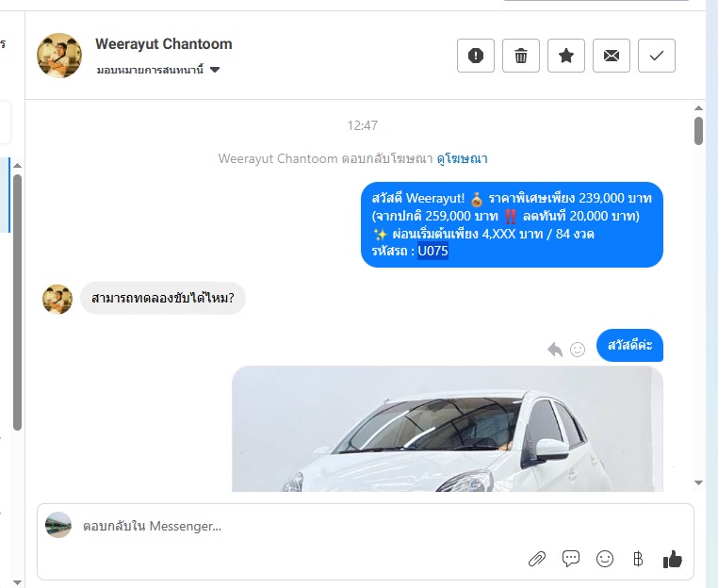The image size is (718, 588).
Task: Delete conversation using trash icon
Action: coord(521,56)
